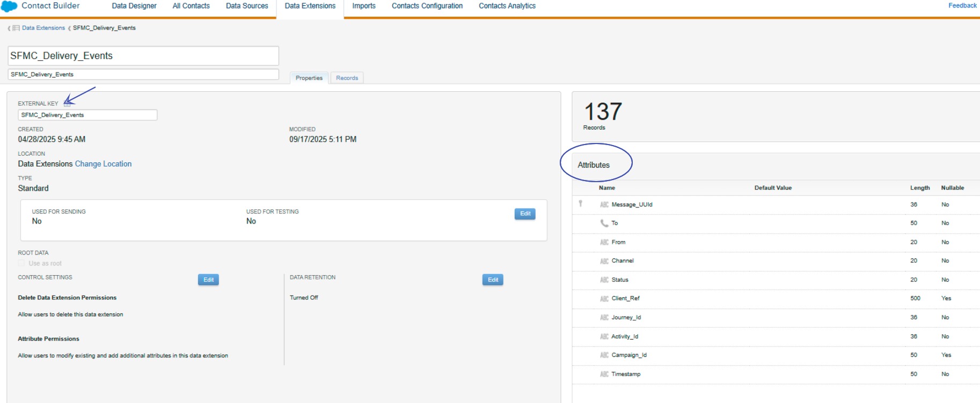Image resolution: width=980 pixels, height=403 pixels.
Task: Click the Length column header
Action: click(920, 188)
